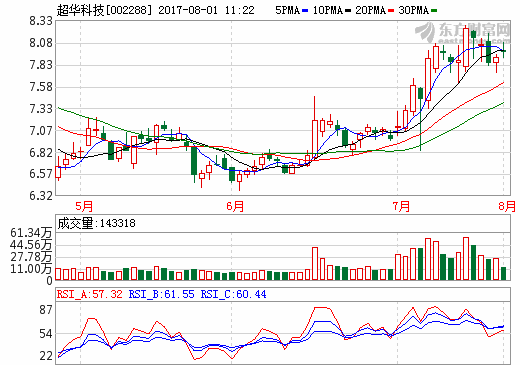
Task: Click the 10PMA legend label
Action: pos(328,10)
